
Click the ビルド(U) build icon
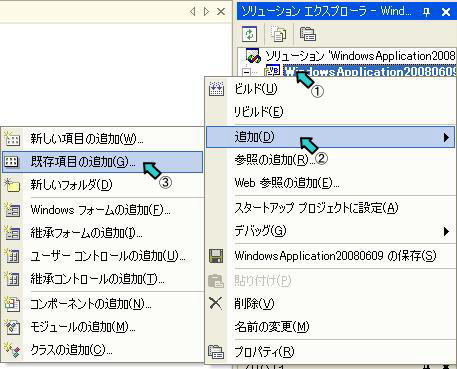(216, 89)
